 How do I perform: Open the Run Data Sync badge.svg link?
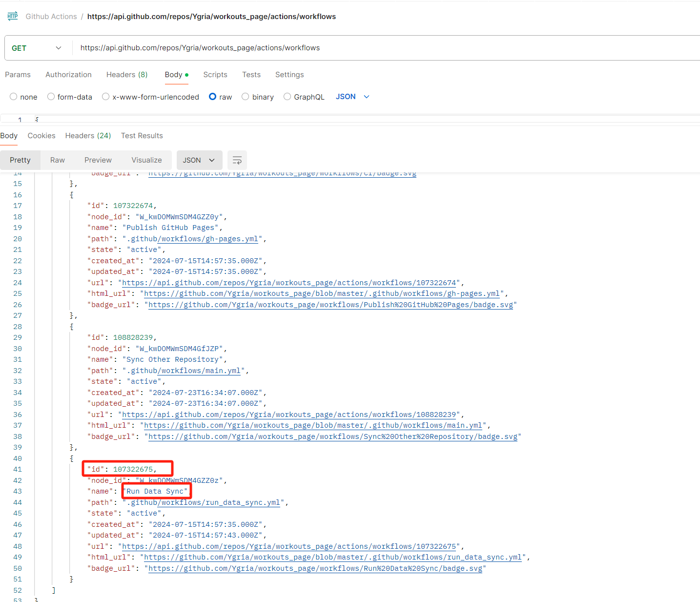pos(315,568)
